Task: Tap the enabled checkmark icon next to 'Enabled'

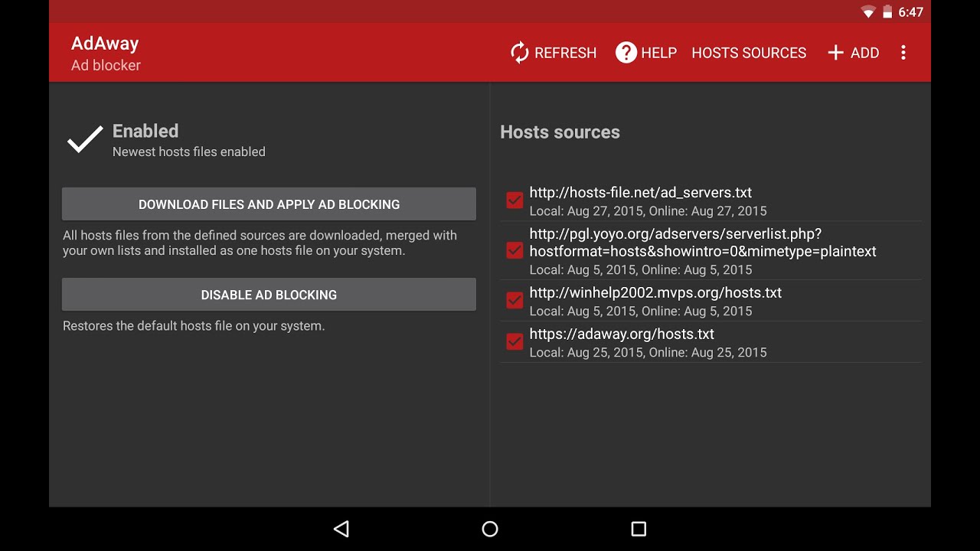Action: pyautogui.click(x=84, y=139)
